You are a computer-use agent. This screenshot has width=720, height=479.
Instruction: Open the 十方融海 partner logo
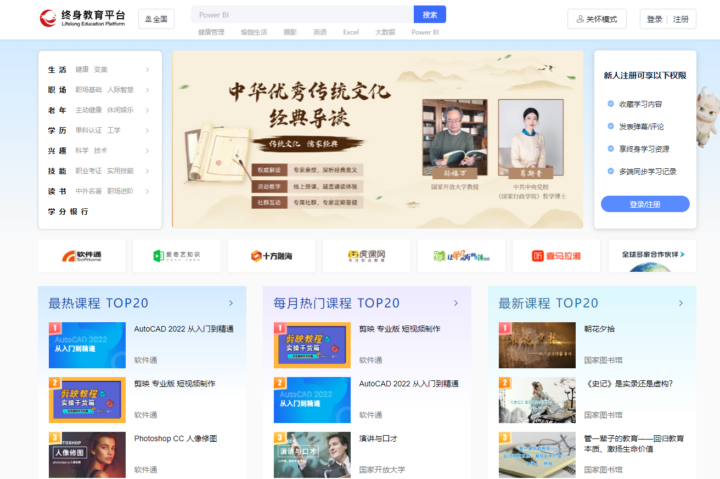(x=271, y=256)
